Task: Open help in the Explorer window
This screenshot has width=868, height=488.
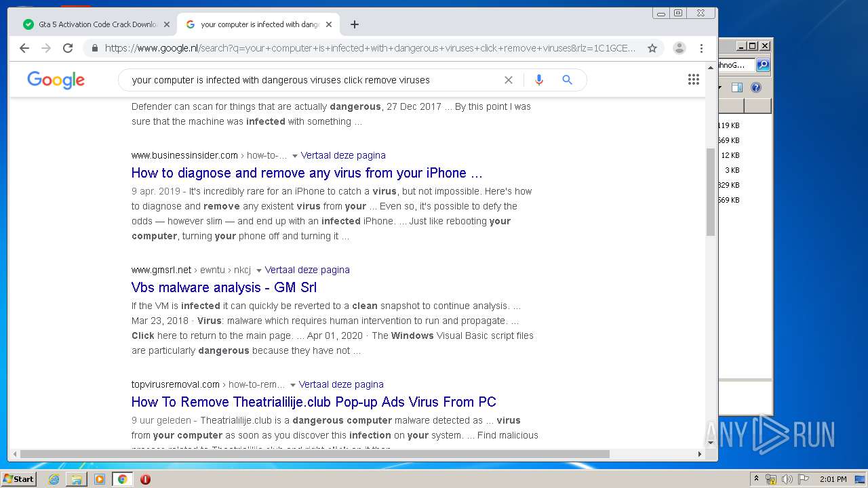Action: tap(756, 87)
